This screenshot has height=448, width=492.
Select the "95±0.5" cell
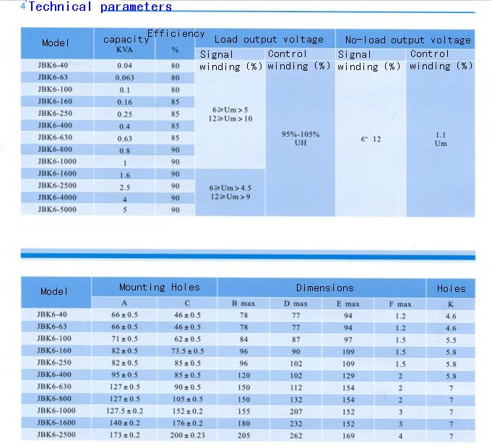click(x=124, y=375)
